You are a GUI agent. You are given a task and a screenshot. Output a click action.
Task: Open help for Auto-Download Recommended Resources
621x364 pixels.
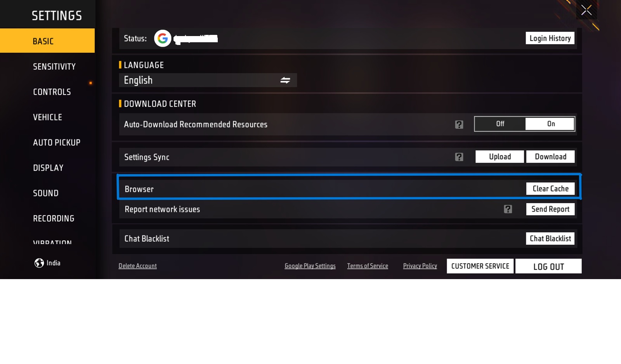tap(459, 124)
